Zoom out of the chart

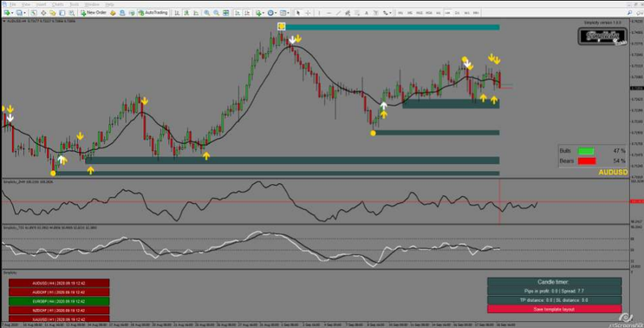coord(216,13)
